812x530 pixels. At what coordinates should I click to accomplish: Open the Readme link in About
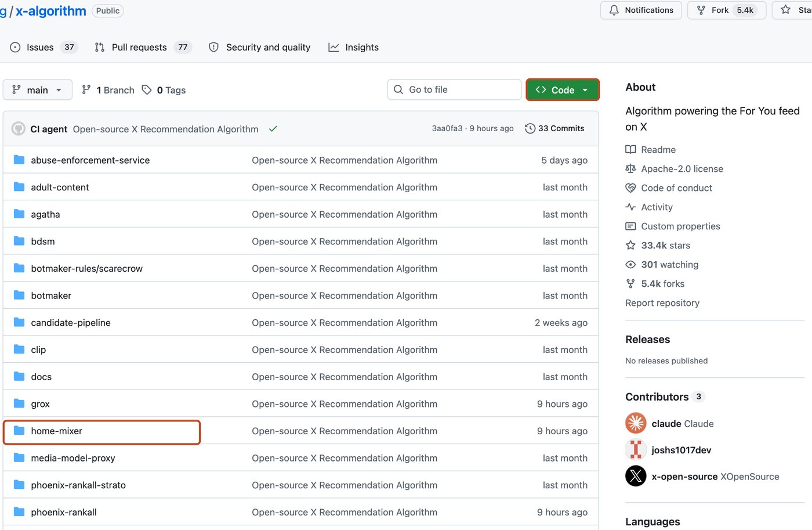[651, 150]
